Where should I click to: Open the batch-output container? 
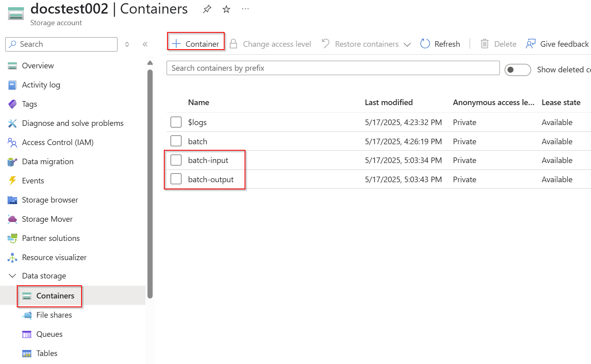point(211,180)
